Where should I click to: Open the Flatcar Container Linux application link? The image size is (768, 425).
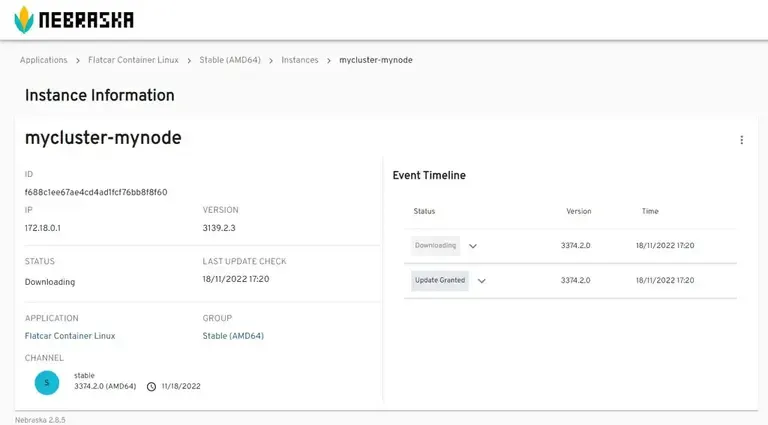(70, 336)
